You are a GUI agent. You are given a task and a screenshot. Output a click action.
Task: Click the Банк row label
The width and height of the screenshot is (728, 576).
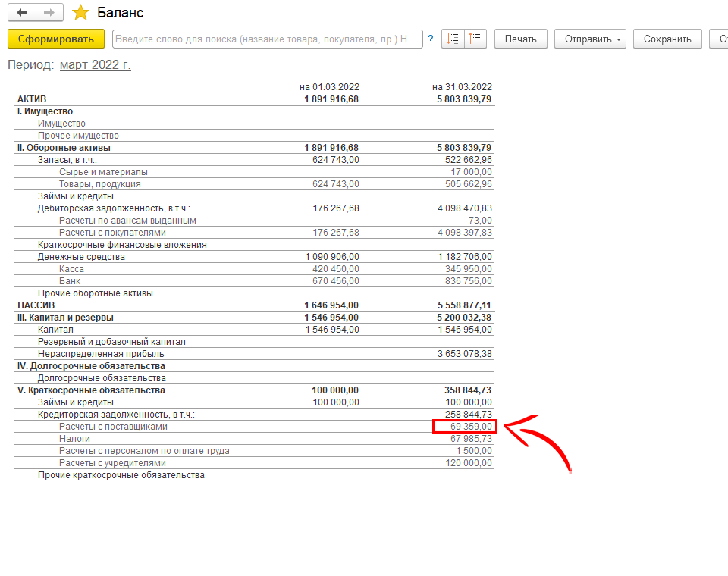(70, 281)
